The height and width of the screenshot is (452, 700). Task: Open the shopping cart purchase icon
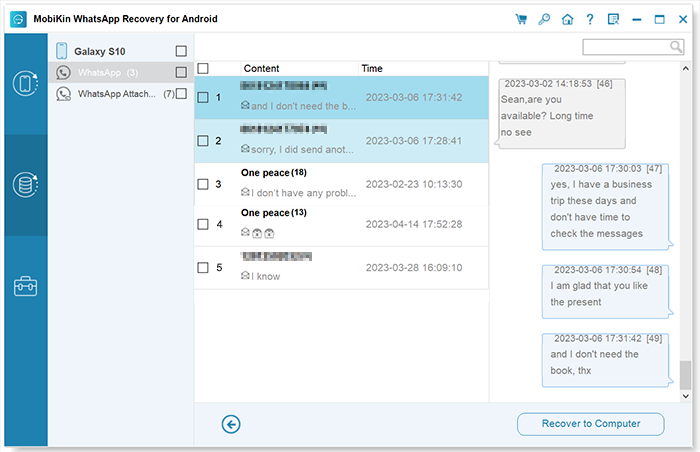(x=521, y=19)
